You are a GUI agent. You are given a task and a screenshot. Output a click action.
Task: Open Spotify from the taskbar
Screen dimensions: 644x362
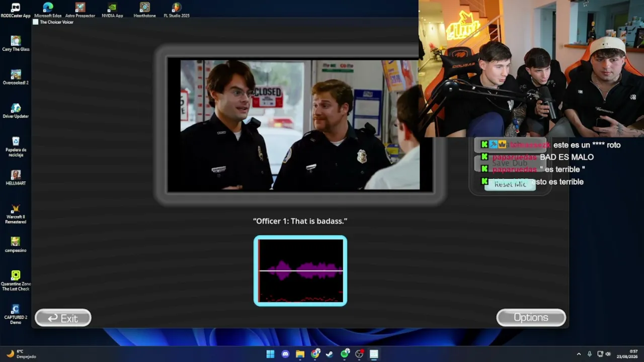345,354
